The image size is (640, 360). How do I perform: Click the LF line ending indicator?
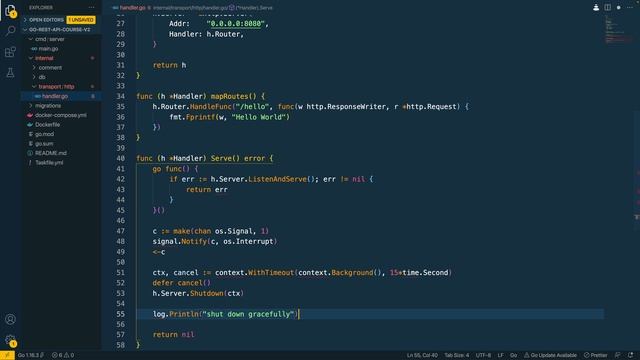coord(500,355)
